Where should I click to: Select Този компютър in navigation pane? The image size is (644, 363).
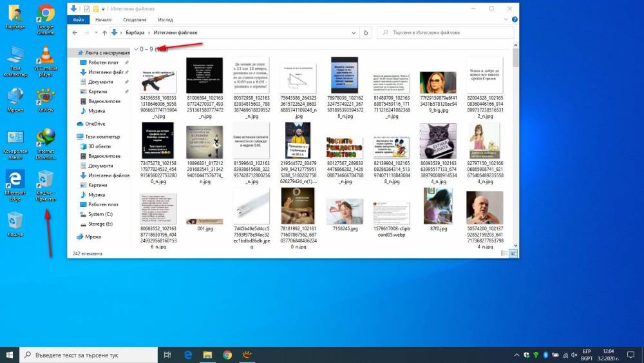point(102,137)
